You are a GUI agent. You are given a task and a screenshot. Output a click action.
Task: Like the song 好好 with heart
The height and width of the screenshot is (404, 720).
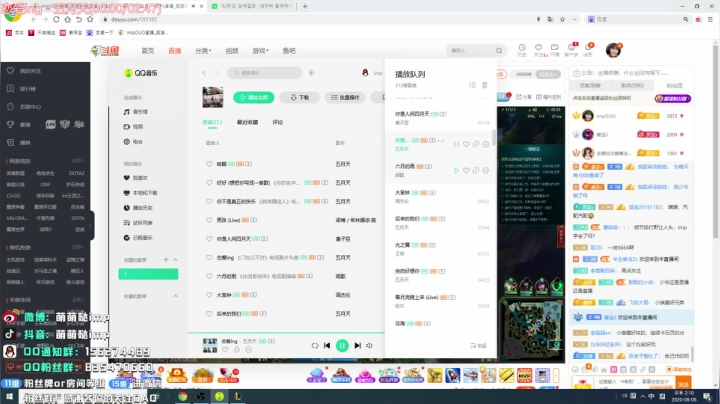pos(209,183)
